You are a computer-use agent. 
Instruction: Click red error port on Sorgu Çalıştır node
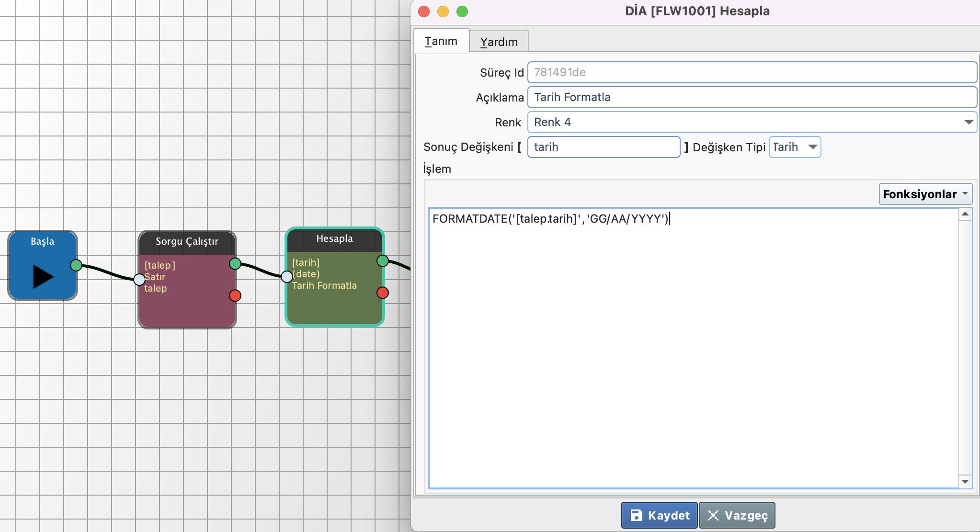[x=235, y=295]
